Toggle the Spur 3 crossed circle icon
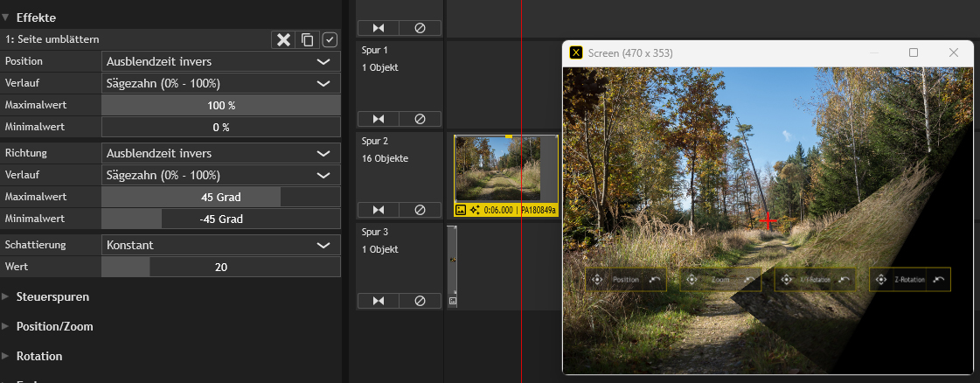 coord(420,301)
